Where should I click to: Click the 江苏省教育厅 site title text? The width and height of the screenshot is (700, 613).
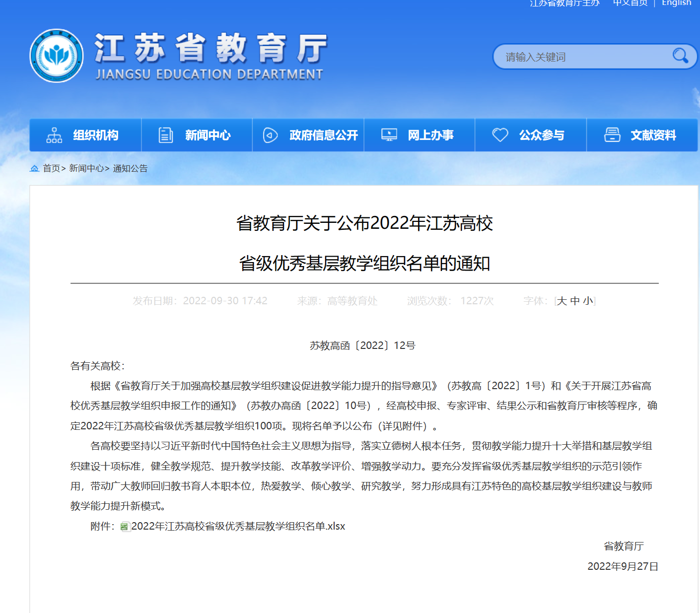point(211,49)
